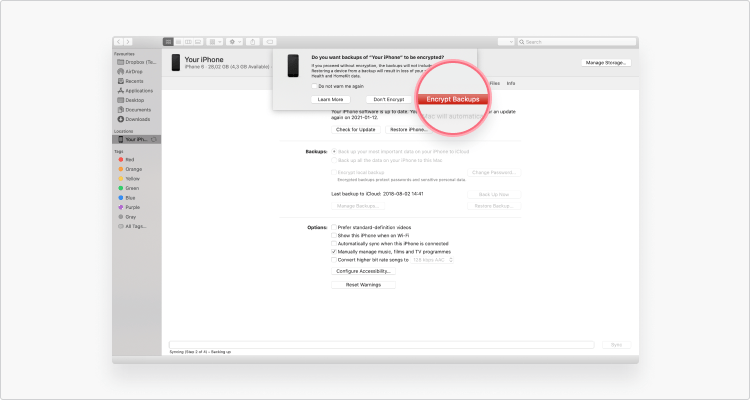The height and width of the screenshot is (400, 750).
Task: Enable Automatically sync when iPhone is connected
Action: [334, 244]
